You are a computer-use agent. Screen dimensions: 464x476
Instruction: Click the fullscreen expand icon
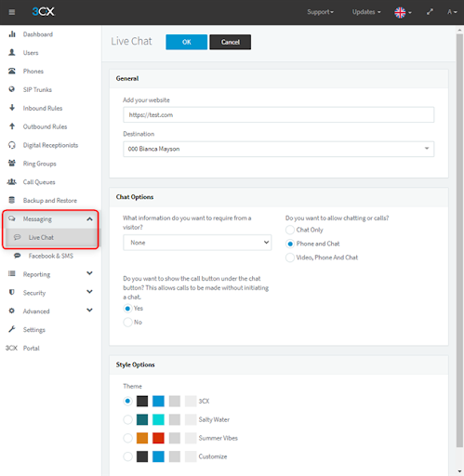point(430,12)
